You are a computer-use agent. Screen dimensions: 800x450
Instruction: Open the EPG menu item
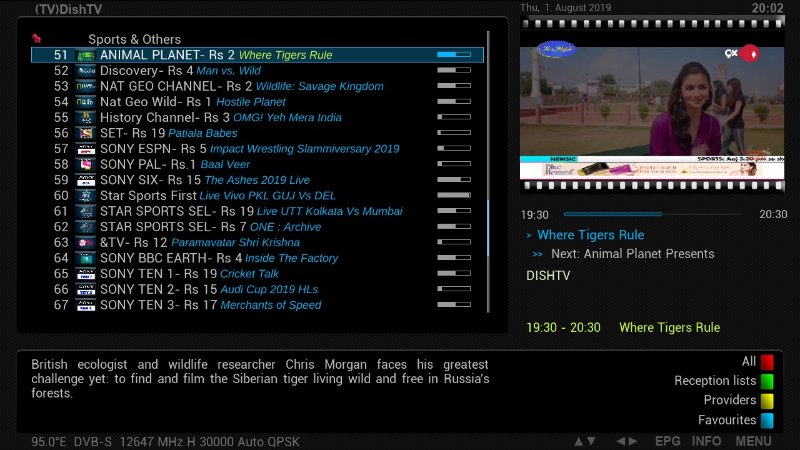coord(668,441)
